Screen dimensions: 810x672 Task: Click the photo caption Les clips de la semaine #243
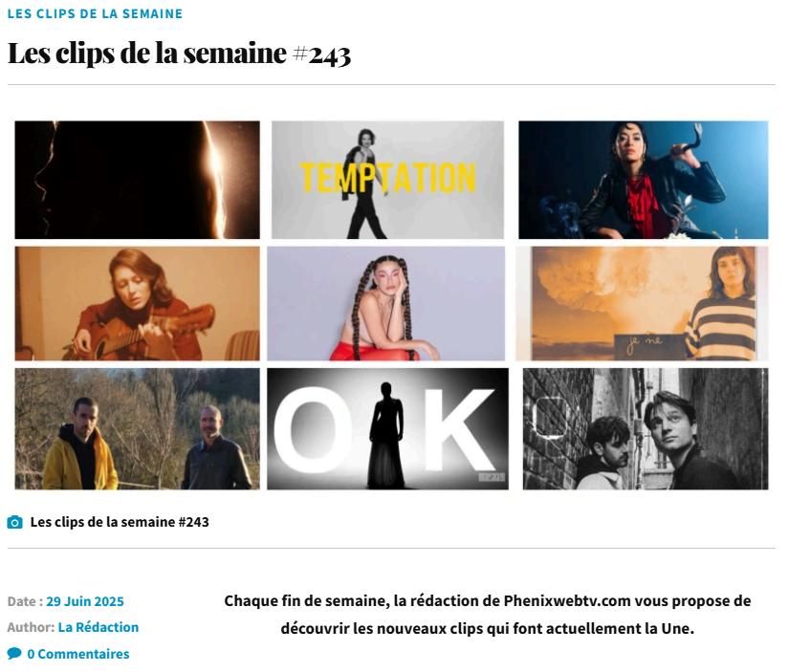click(x=120, y=522)
